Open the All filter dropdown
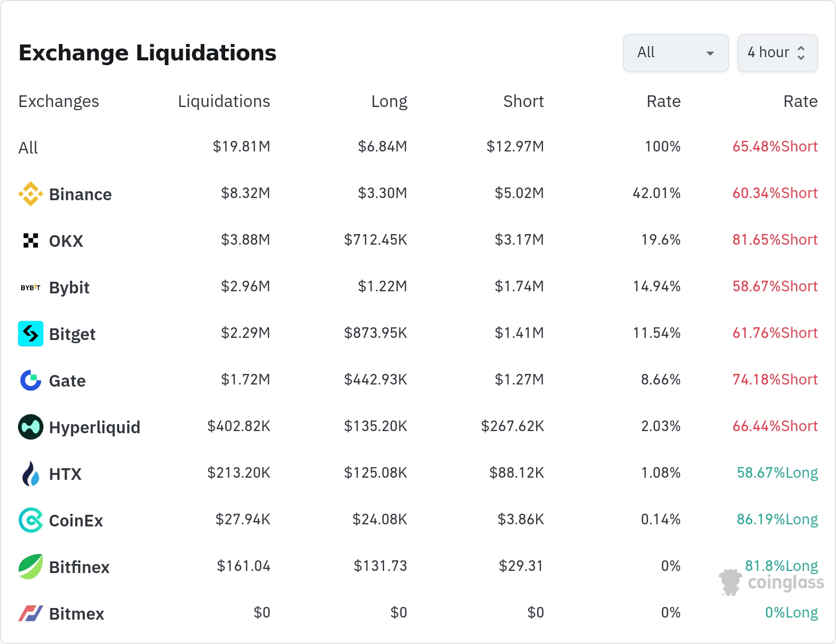This screenshot has width=836, height=644. (x=675, y=52)
